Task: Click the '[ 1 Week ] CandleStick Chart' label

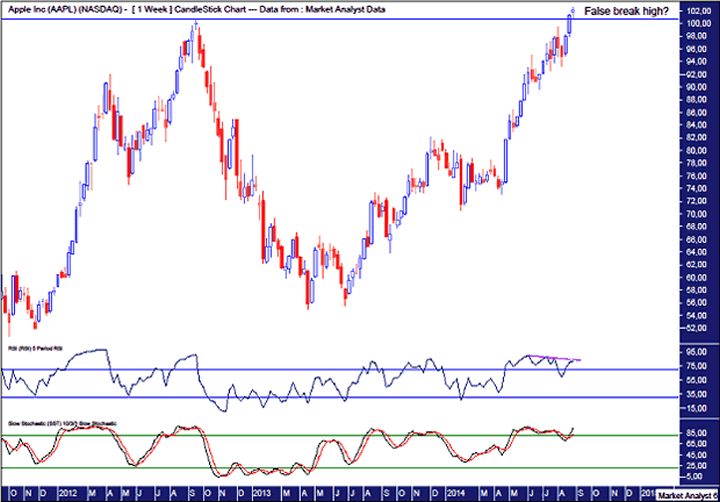Action: click(x=188, y=9)
